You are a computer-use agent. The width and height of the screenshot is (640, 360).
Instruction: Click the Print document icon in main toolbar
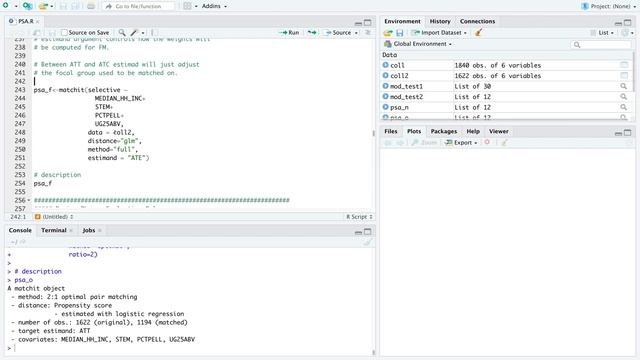[91, 6]
